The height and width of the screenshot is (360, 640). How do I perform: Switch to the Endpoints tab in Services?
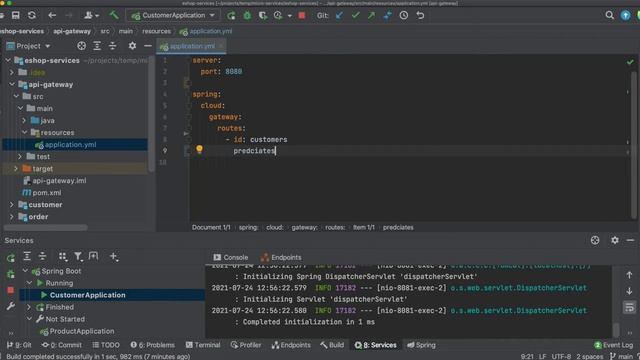pyautogui.click(x=281, y=258)
